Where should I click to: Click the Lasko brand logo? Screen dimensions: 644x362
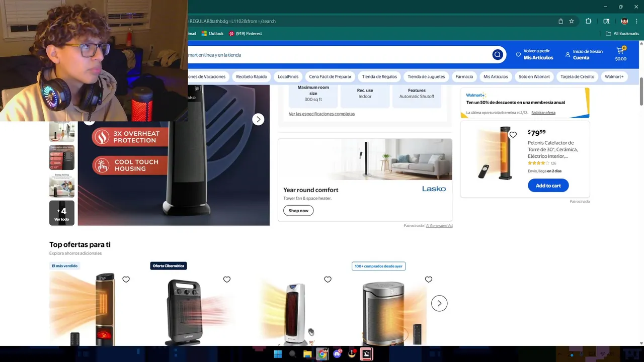click(x=434, y=189)
